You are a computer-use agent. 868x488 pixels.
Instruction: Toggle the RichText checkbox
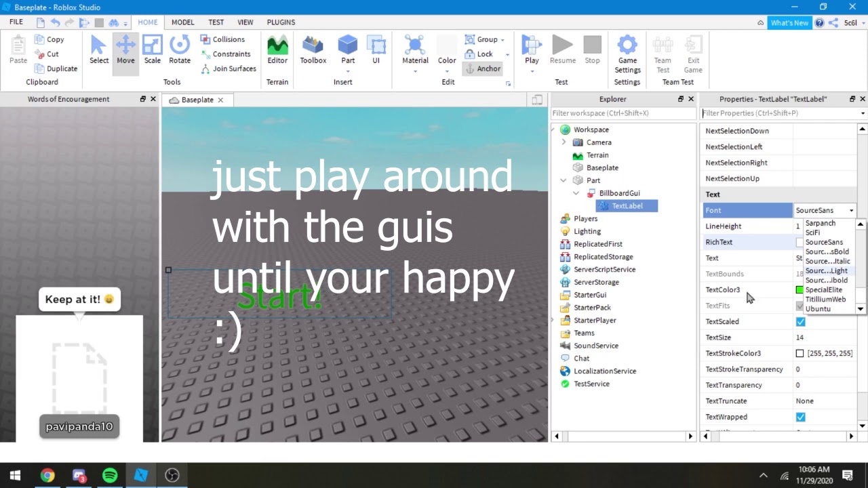(800, 242)
